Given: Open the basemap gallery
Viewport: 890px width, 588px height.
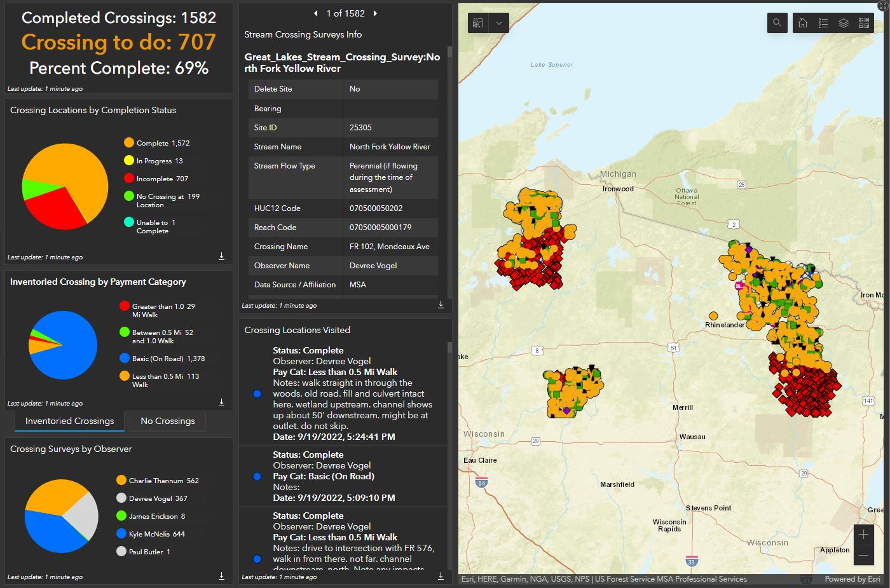Looking at the screenshot, I should (x=864, y=23).
